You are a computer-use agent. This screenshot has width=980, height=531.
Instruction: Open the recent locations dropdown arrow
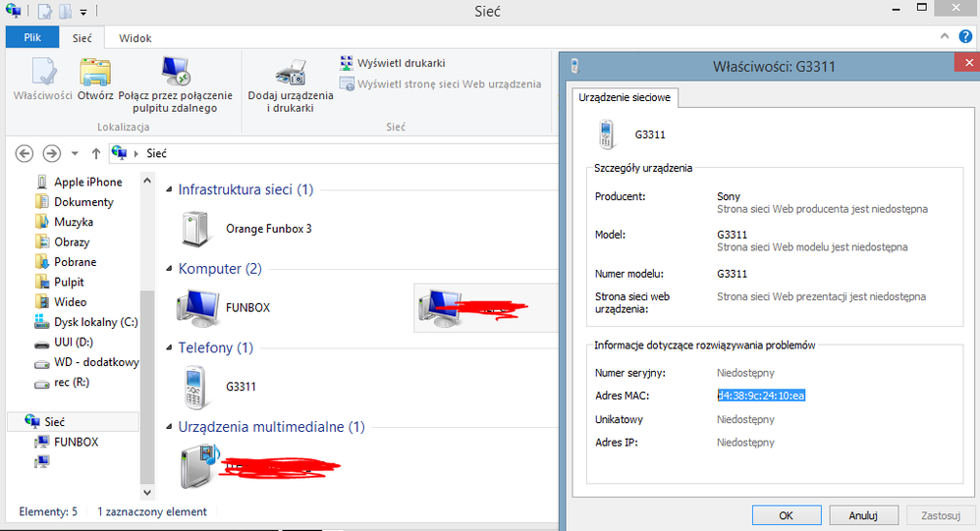point(75,153)
